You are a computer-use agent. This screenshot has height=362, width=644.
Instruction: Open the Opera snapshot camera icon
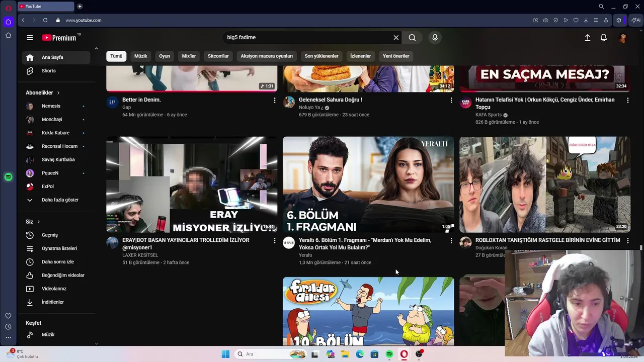pyautogui.click(x=546, y=20)
